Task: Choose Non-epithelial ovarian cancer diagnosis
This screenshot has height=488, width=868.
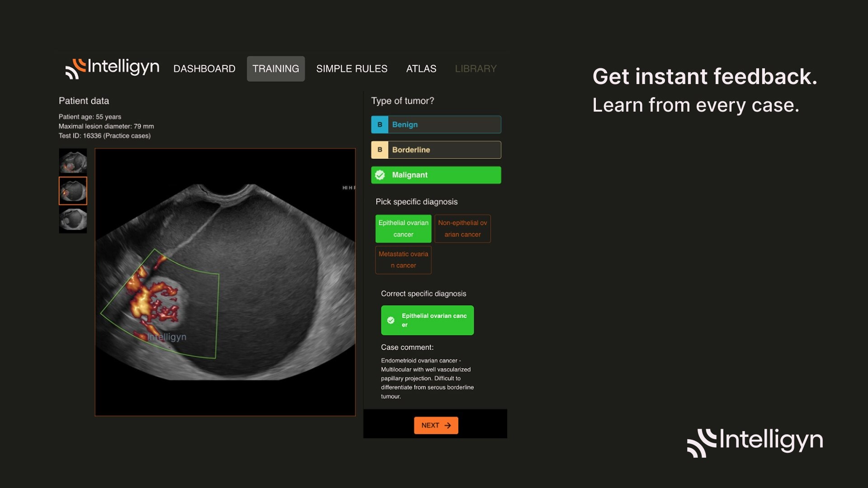Action: [x=462, y=229]
